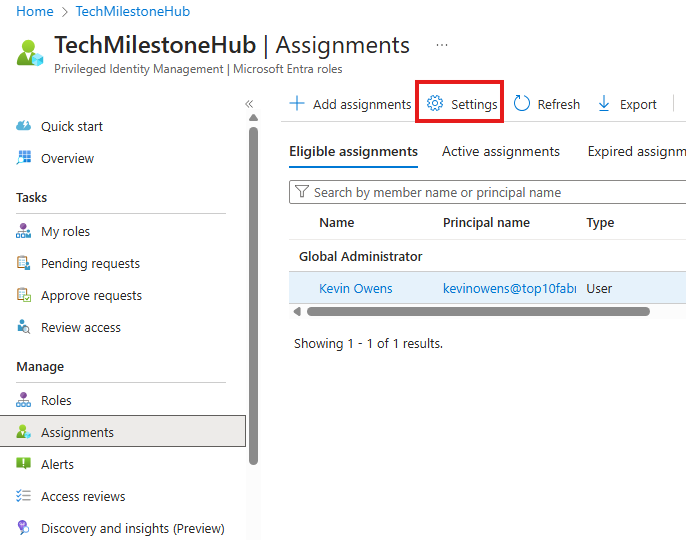The width and height of the screenshot is (686, 540).
Task: Click the Alerts flag icon
Action: coord(24,463)
